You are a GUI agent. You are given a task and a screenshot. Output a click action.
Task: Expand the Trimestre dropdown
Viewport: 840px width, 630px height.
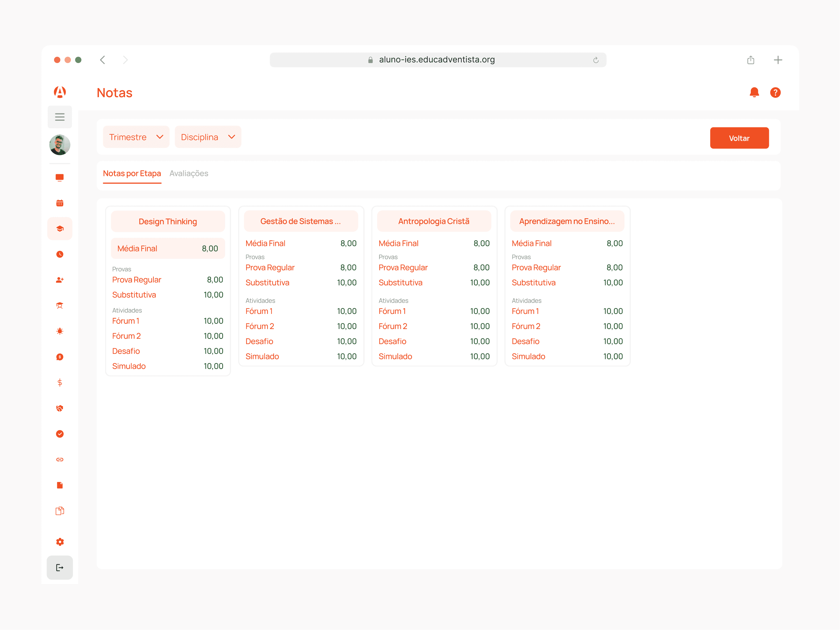point(136,137)
